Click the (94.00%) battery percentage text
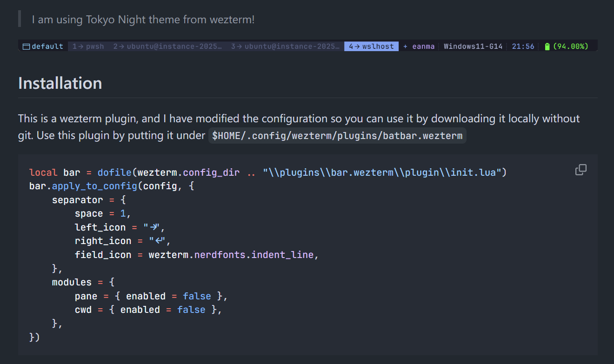This screenshot has width=614, height=364. [571, 46]
